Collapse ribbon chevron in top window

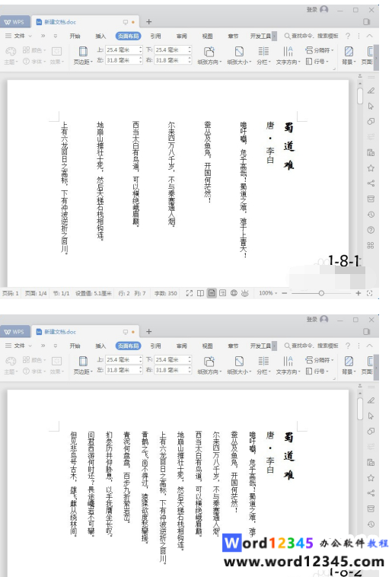click(370, 36)
